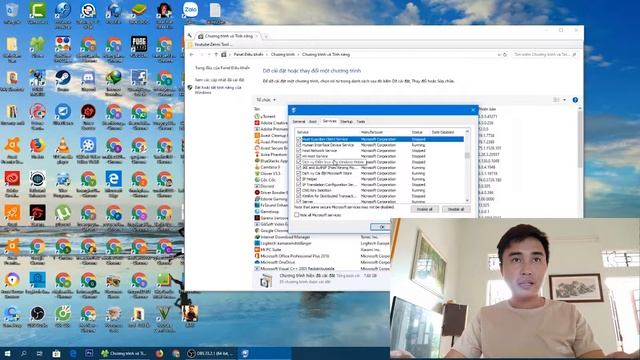Screen dimensions: 640x360
Task: Open the Microsoft Edge desktop icon
Action: pos(113,180)
